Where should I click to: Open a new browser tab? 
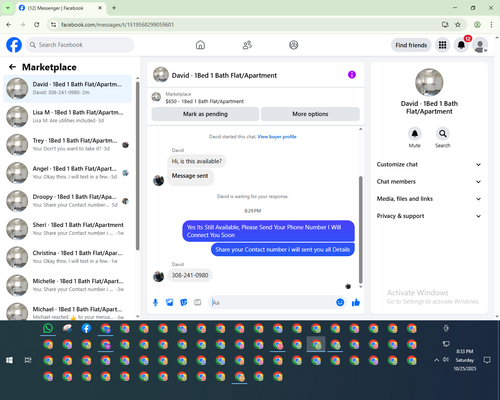114,8
